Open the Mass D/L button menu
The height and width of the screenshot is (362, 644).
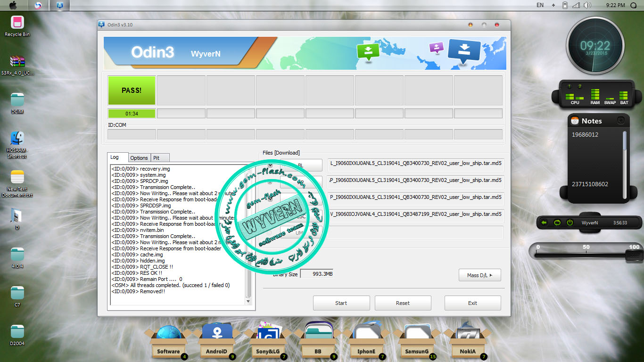(x=480, y=275)
